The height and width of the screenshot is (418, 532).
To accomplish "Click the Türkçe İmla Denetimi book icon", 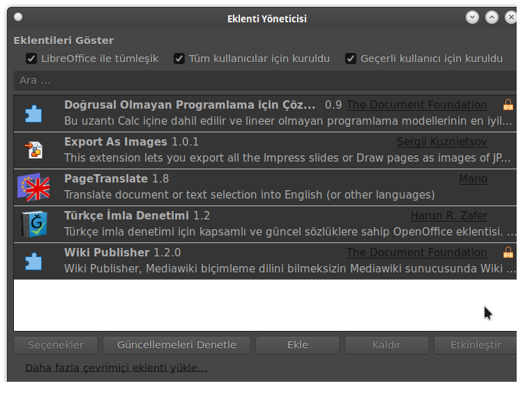I will [33, 224].
